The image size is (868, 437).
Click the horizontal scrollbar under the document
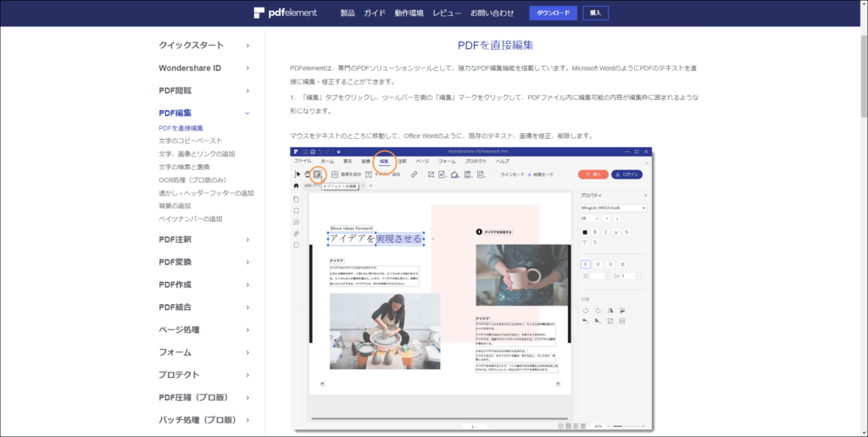[x=440, y=418]
